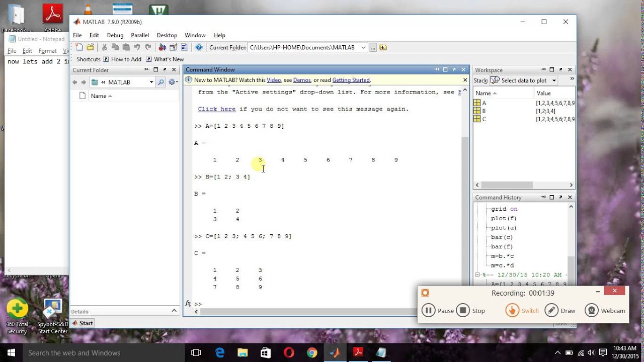The image size is (644, 362).
Task: Stop the screen recording
Action: click(471, 310)
